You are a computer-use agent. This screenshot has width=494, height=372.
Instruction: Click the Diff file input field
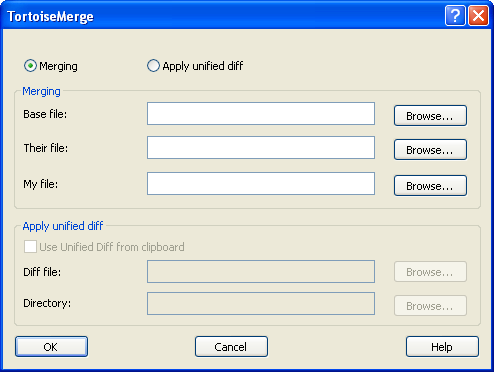pyautogui.click(x=261, y=272)
